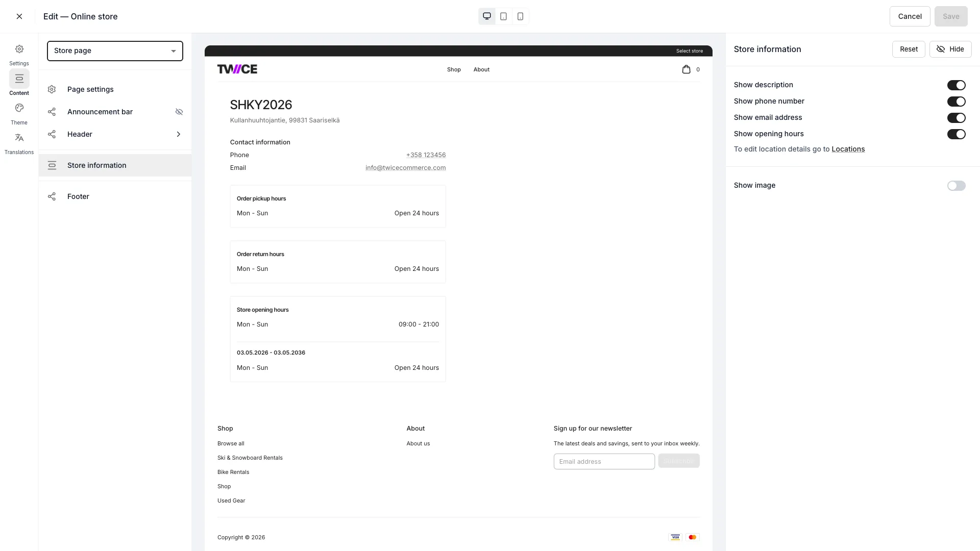Select the Store information row
The height and width of the screenshot is (551, 980).
(x=115, y=165)
